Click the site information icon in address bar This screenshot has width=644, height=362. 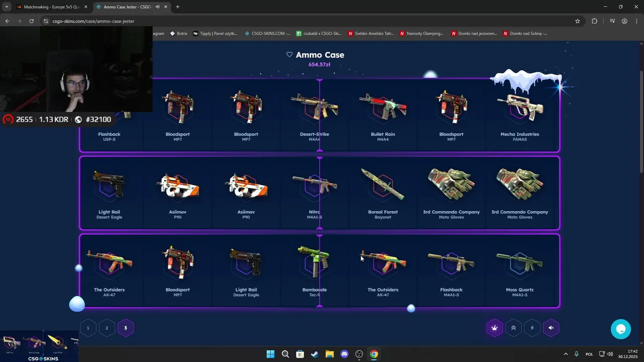46,21
